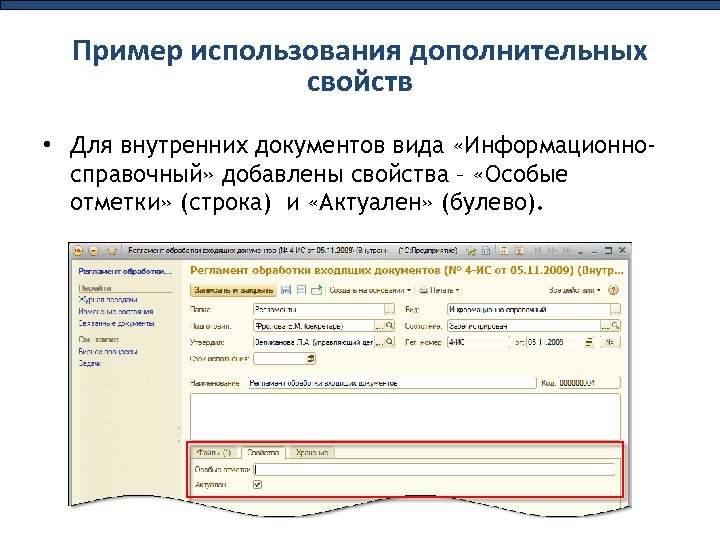720x540 pixels.
Task: Open calendar icon in Срок исполнения field
Action: [x=311, y=358]
